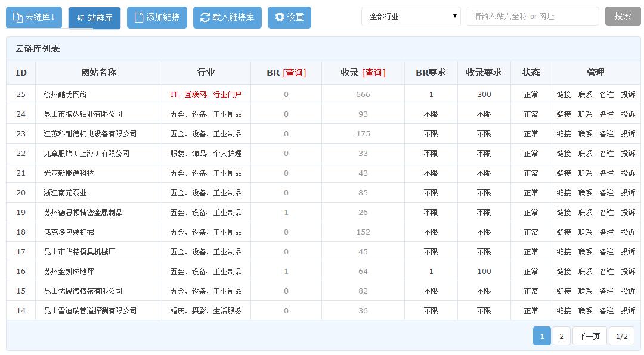Click 投诉 for 浙江南元泵业 row
Viewport: 644px width, 355px height.
coord(628,193)
